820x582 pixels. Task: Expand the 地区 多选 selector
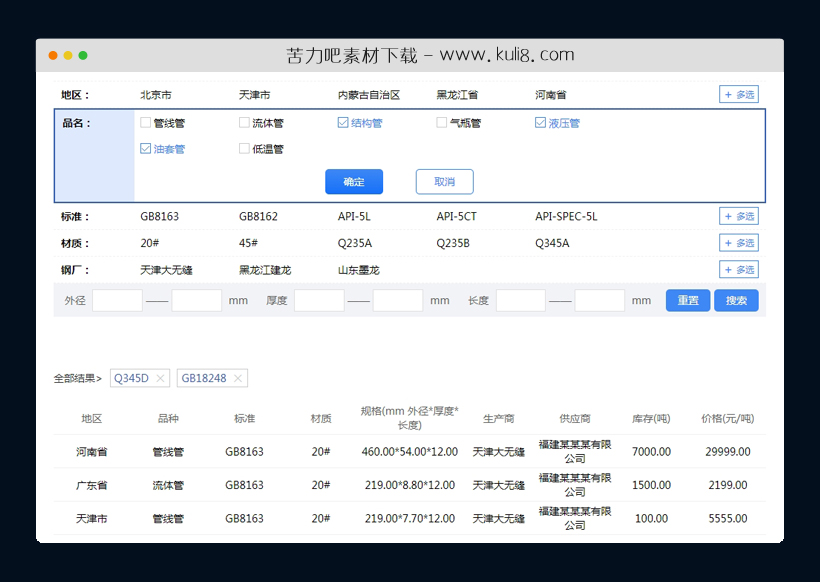pos(738,94)
